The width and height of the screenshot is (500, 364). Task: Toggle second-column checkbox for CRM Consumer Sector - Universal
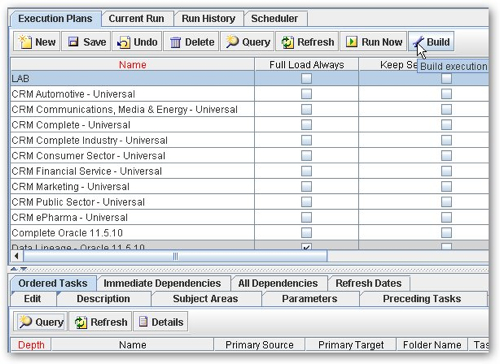[446, 155]
